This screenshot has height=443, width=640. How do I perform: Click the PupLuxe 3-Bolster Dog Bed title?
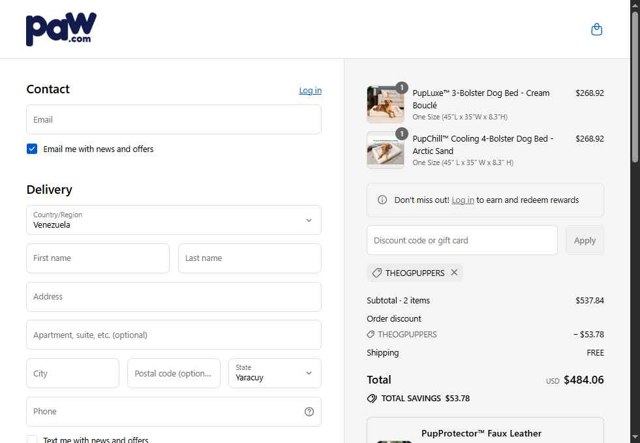[x=481, y=99]
